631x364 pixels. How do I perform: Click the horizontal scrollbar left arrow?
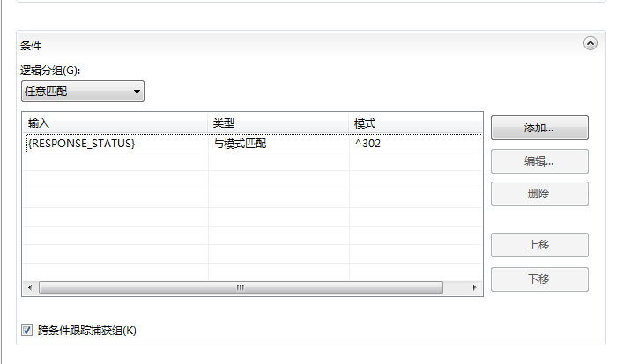[30, 287]
